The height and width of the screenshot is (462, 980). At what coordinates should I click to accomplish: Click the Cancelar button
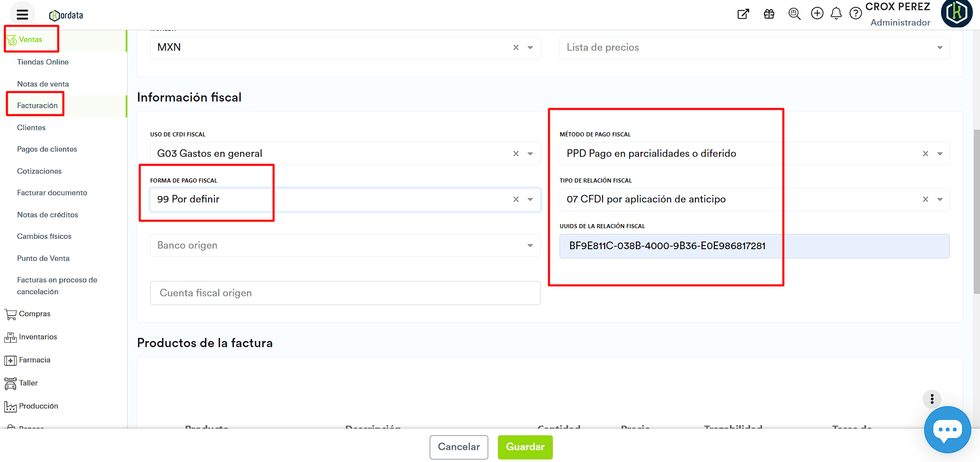[458, 447]
